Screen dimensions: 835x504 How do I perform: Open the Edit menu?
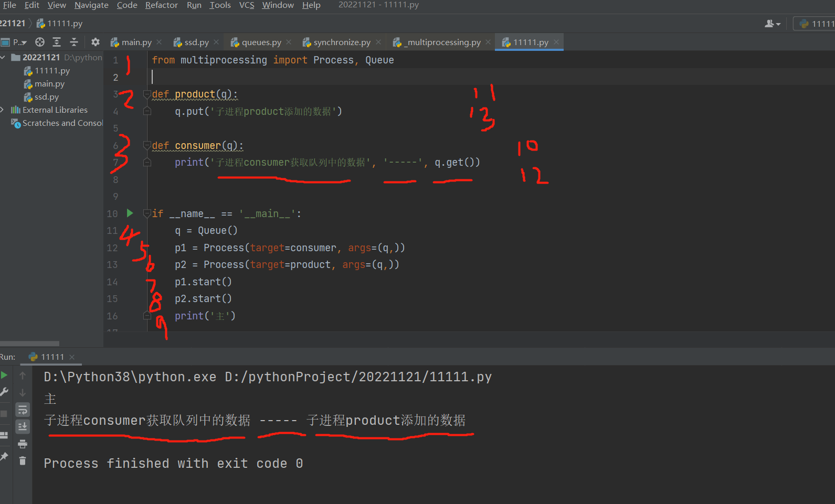click(32, 5)
